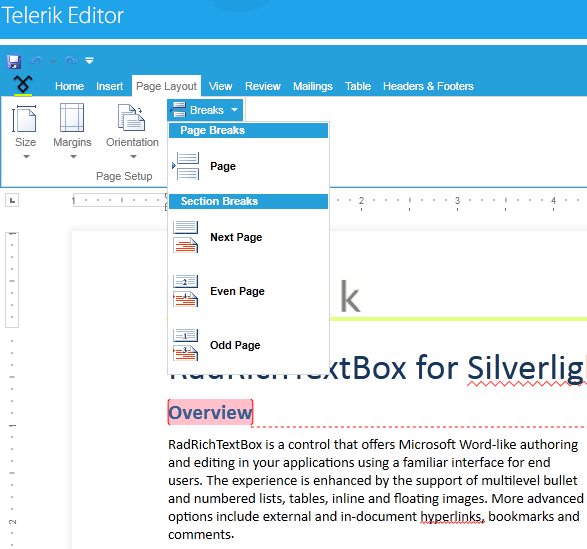Click the Page Breaks menu header
The image size is (587, 549).
(x=248, y=130)
